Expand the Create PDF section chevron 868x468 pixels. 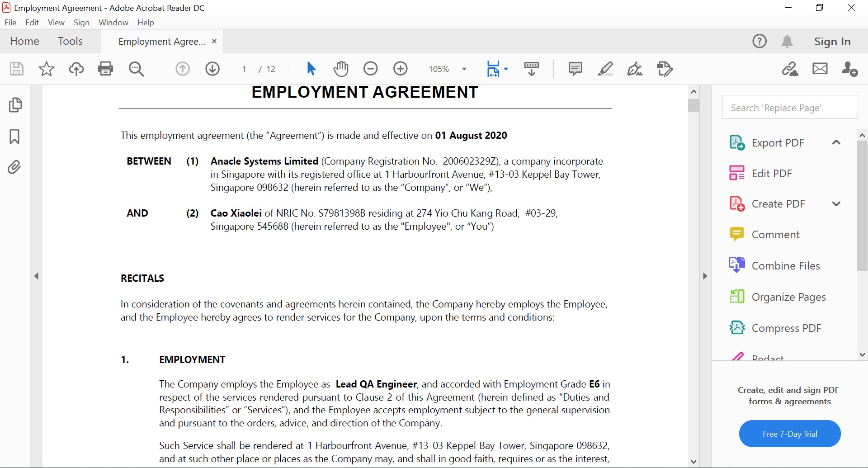836,204
